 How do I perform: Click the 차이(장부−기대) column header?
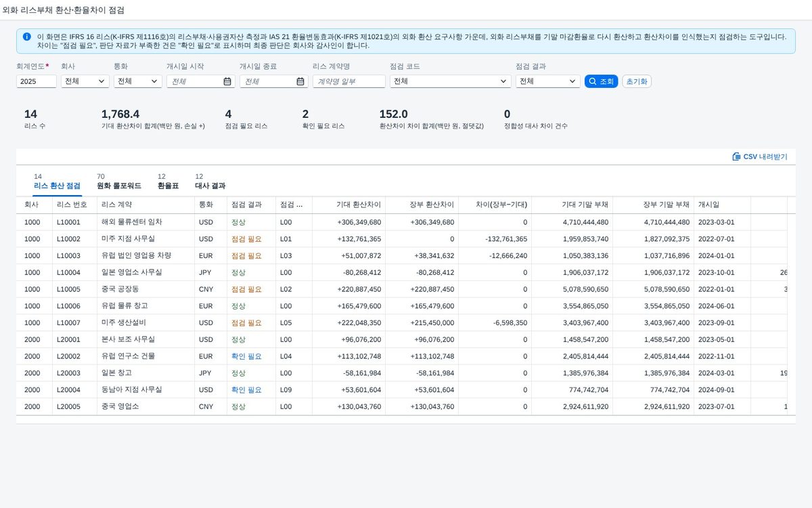tap(495, 205)
